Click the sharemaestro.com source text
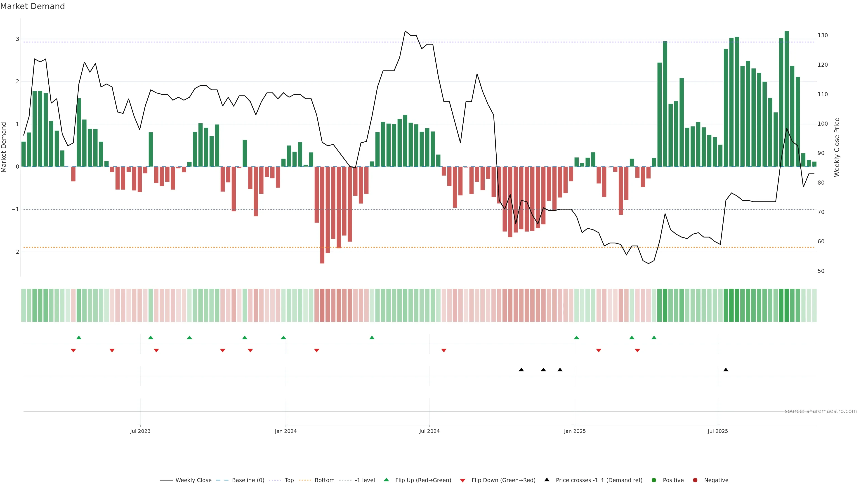Screen dimensions: 868x488 click(821, 411)
